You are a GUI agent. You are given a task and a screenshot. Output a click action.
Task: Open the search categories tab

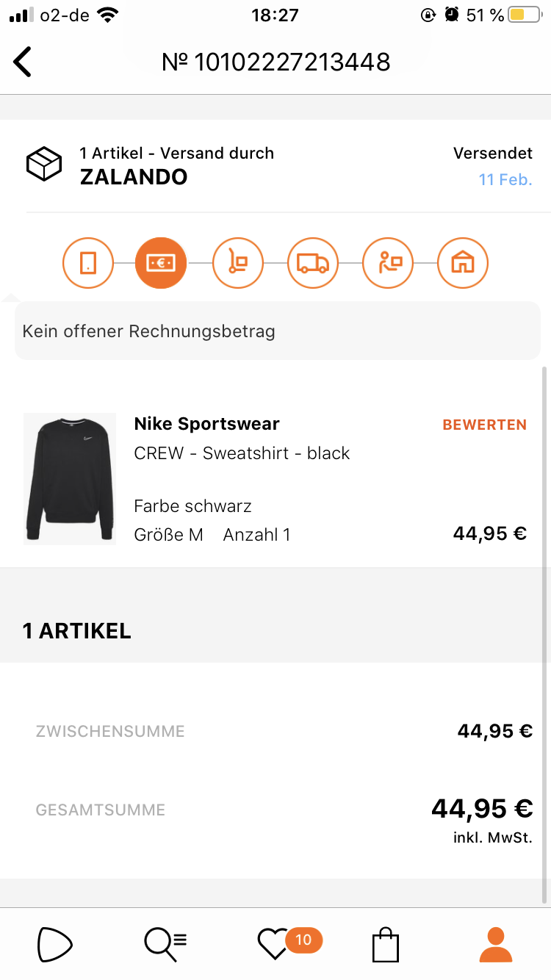click(165, 944)
